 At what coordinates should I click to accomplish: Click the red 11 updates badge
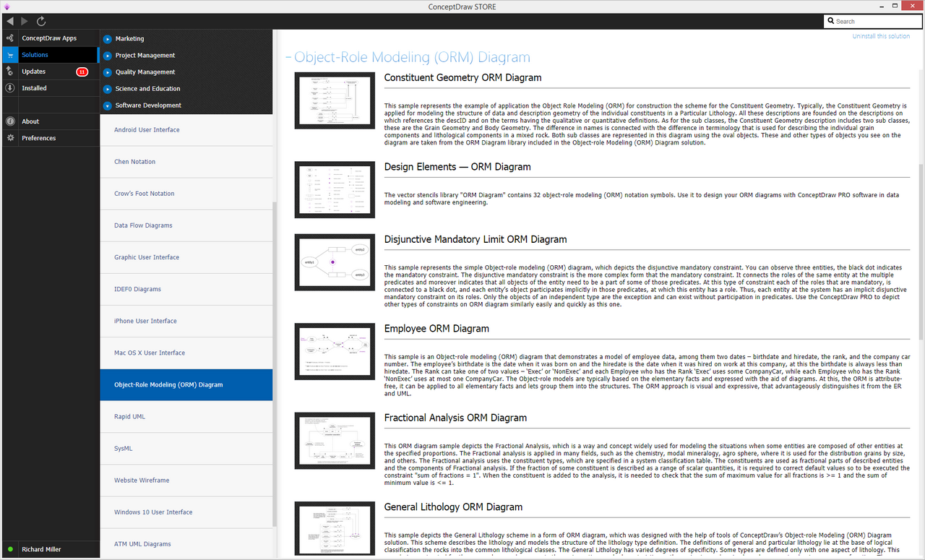[x=82, y=72]
